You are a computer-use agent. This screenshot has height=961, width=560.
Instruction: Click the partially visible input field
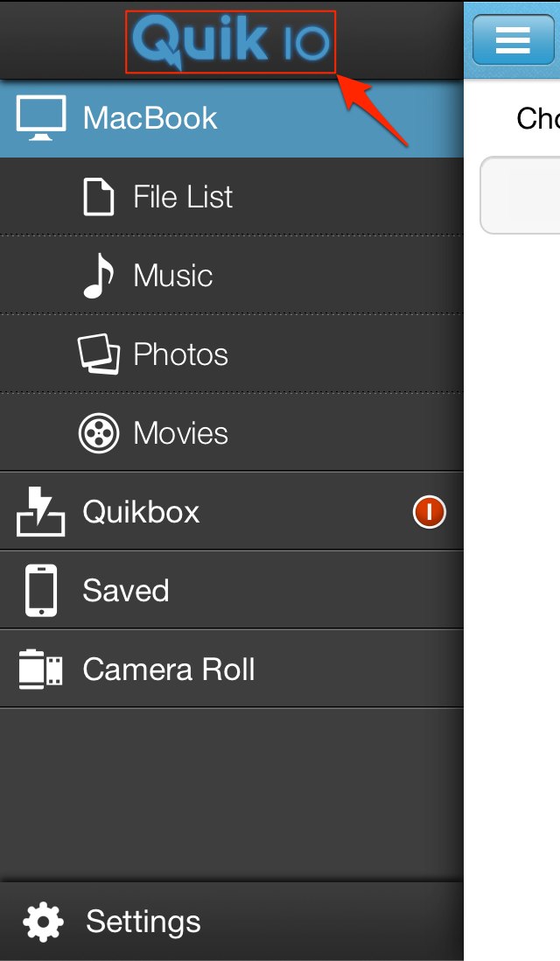(x=521, y=195)
